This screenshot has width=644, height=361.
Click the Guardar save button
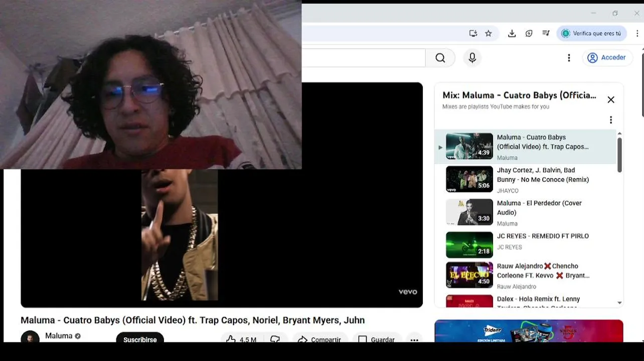pos(377,338)
